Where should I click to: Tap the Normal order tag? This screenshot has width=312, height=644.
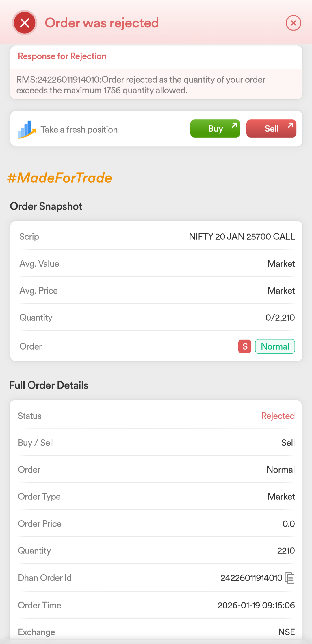point(275,346)
